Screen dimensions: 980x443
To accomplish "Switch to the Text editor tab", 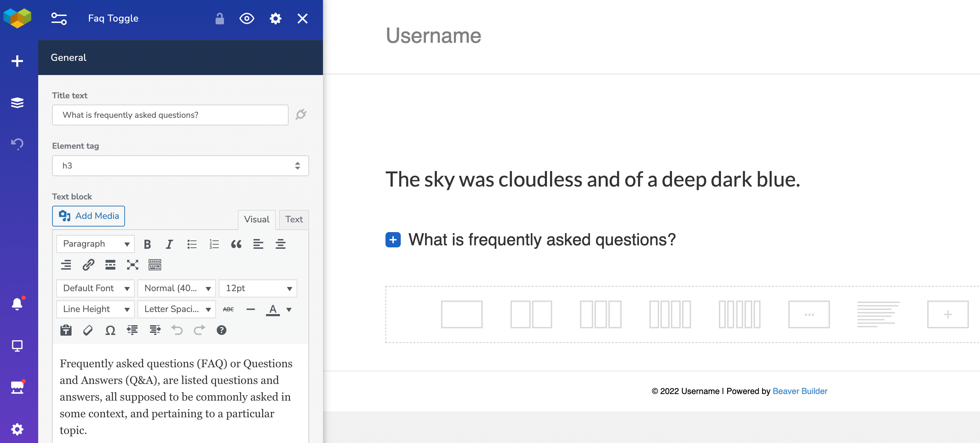I will tap(294, 219).
